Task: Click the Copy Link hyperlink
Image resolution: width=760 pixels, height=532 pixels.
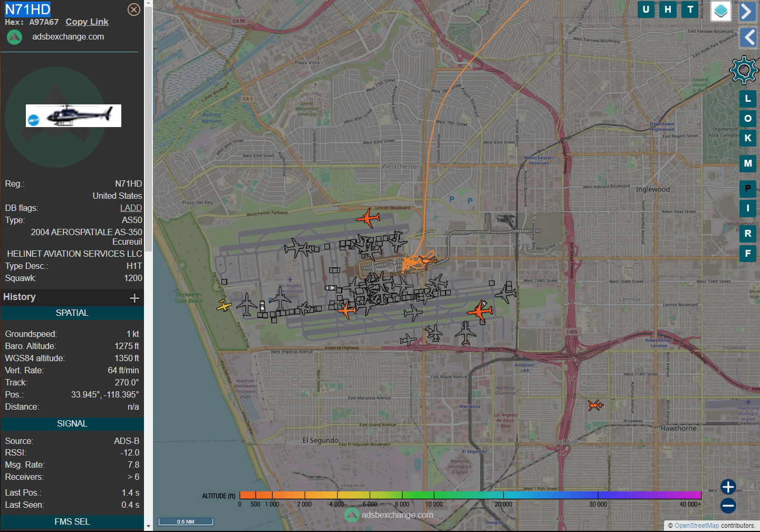Action: tap(87, 22)
